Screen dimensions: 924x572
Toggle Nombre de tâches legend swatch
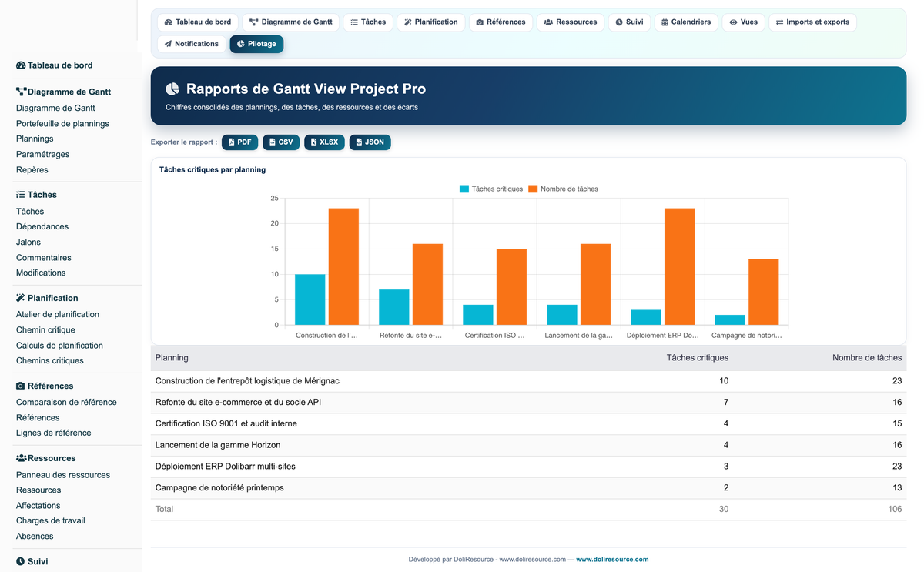click(533, 189)
